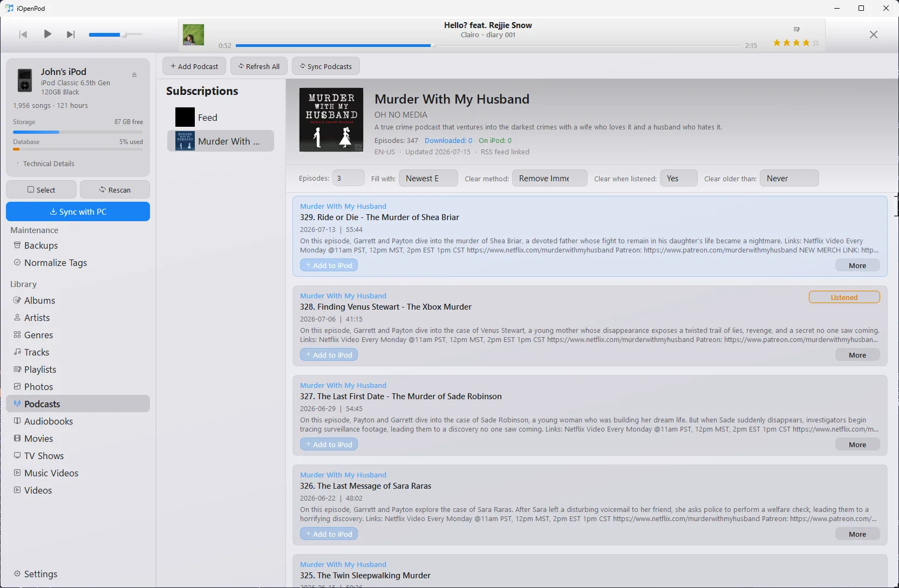The image size is (899, 588).
Task: Rescan the iPod
Action: (x=115, y=190)
